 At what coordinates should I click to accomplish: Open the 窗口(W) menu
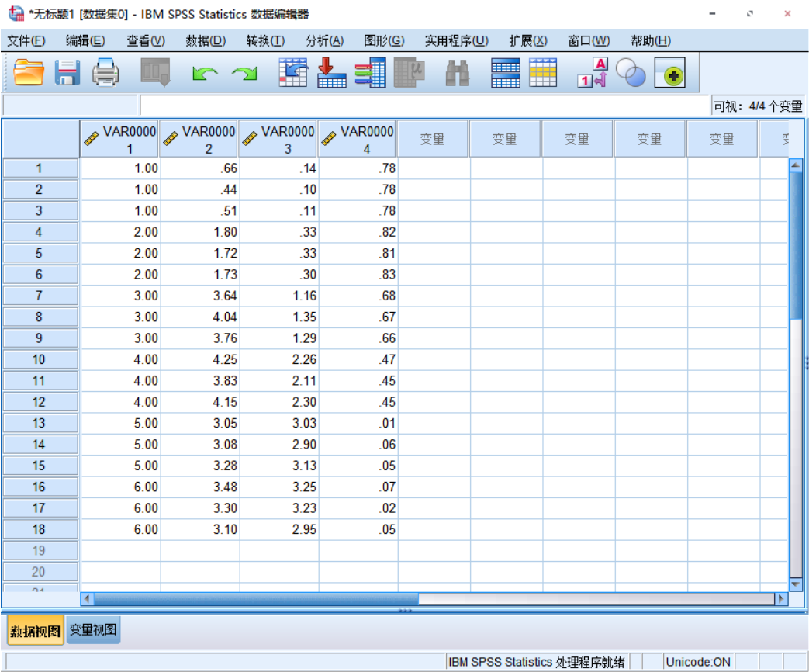(x=589, y=41)
